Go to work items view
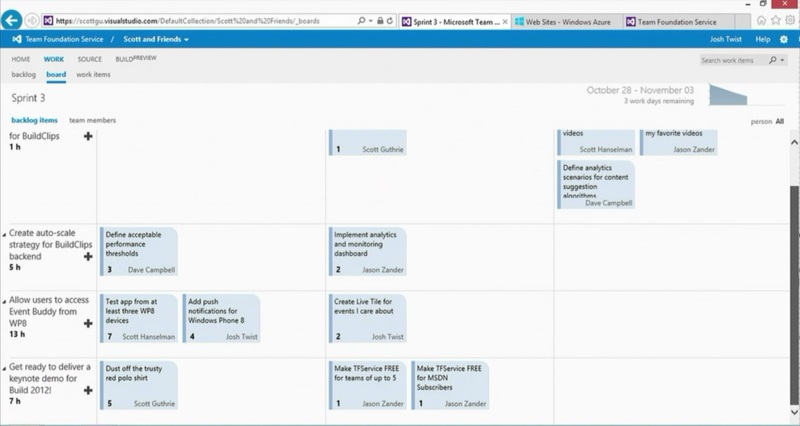The image size is (800, 426). click(93, 74)
